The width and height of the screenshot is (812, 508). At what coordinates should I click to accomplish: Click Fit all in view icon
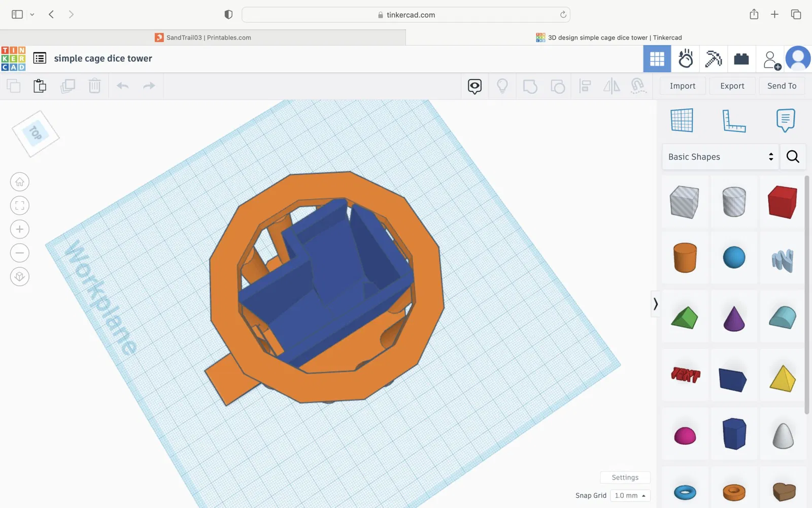[20, 206]
